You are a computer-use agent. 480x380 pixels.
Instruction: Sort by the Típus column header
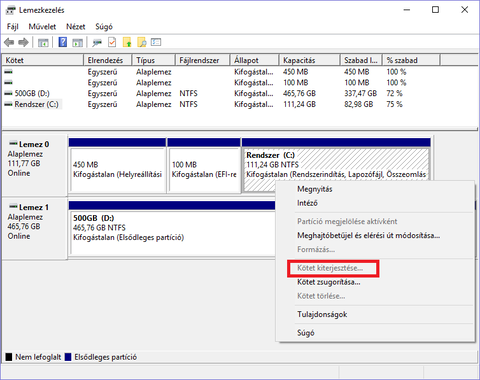pos(153,60)
